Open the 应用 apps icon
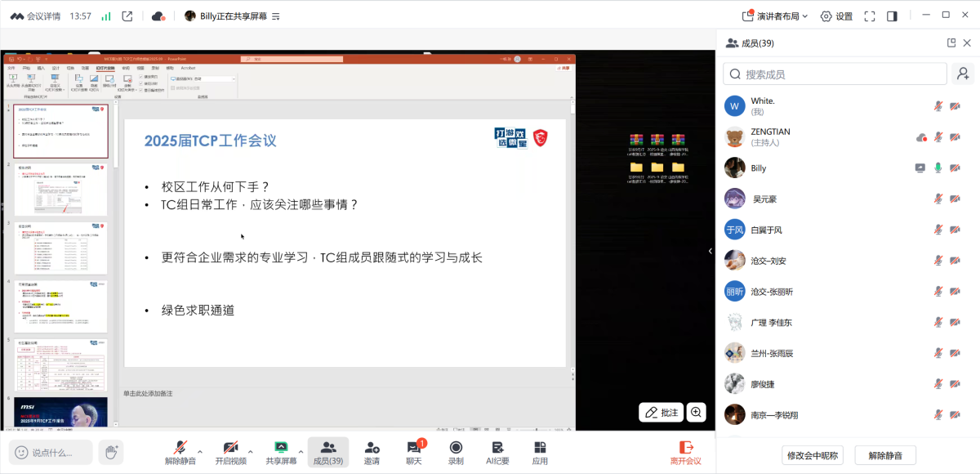Screen dimensions: 980x474 pyautogui.click(x=540, y=451)
